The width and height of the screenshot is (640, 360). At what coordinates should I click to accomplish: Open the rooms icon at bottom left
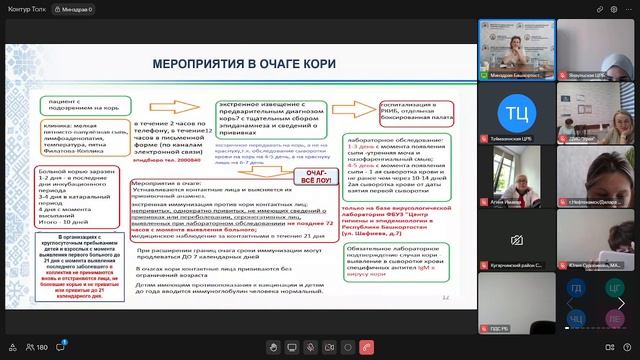click(x=13, y=347)
